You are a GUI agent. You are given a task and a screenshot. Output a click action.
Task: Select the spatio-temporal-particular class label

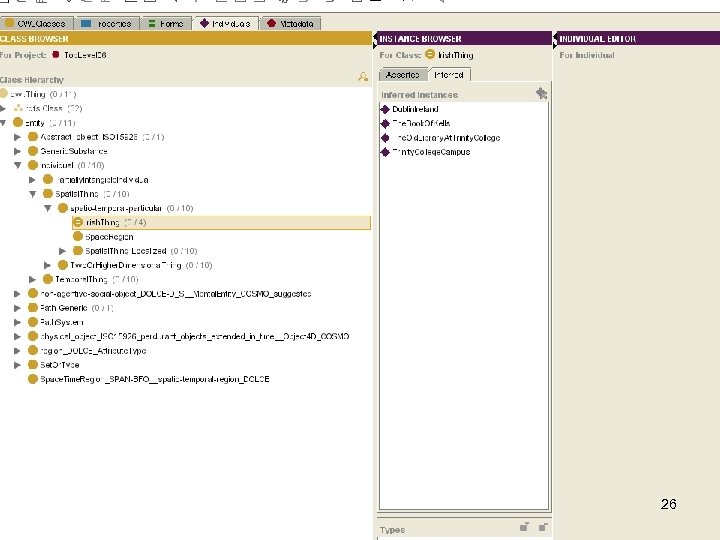click(x=116, y=208)
